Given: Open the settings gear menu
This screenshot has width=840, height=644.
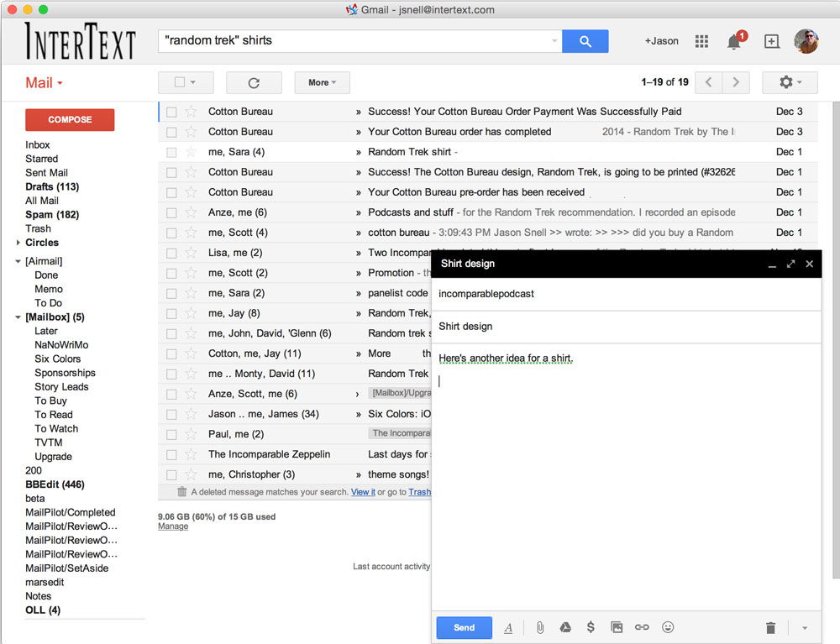Looking at the screenshot, I should 790,82.
